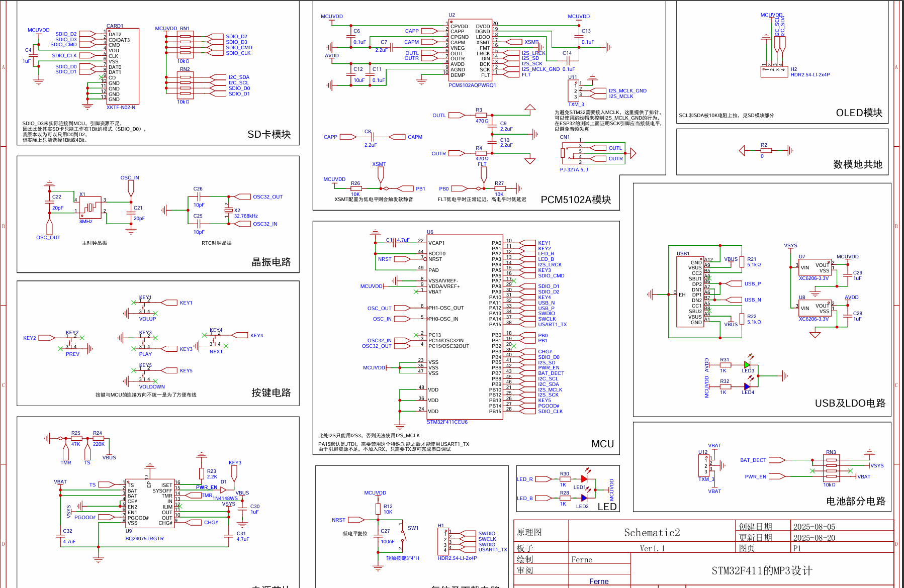Viewport: 904px width, 588px height.
Task: Select the red LED1 symbol
Action: point(585,479)
